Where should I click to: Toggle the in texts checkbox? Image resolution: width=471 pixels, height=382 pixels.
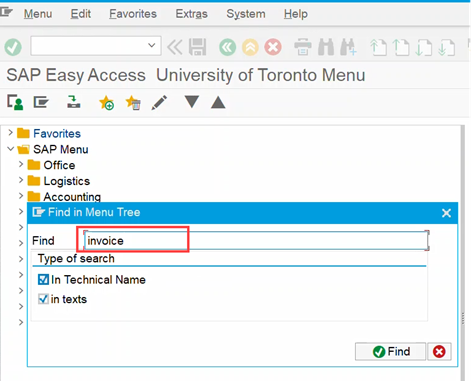[43, 299]
